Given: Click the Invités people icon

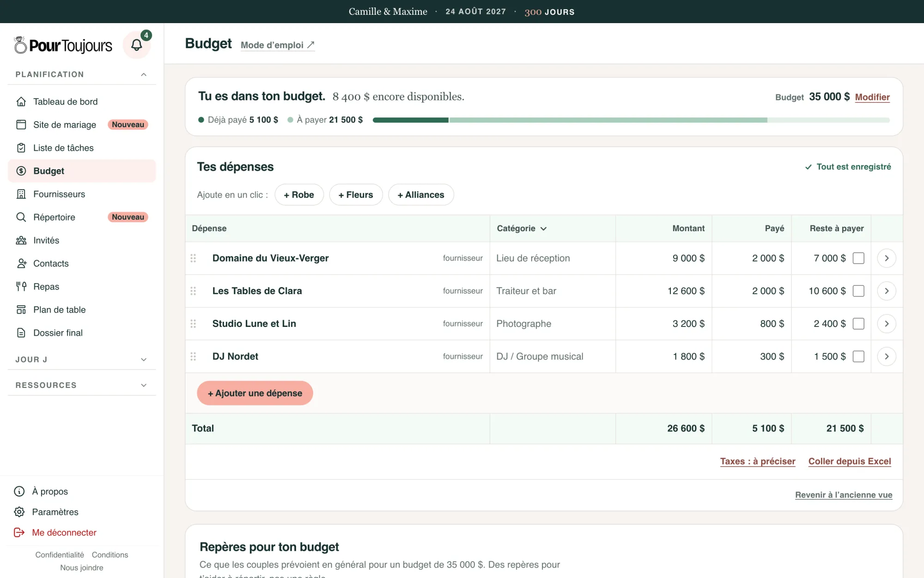Looking at the screenshot, I should click(x=21, y=240).
